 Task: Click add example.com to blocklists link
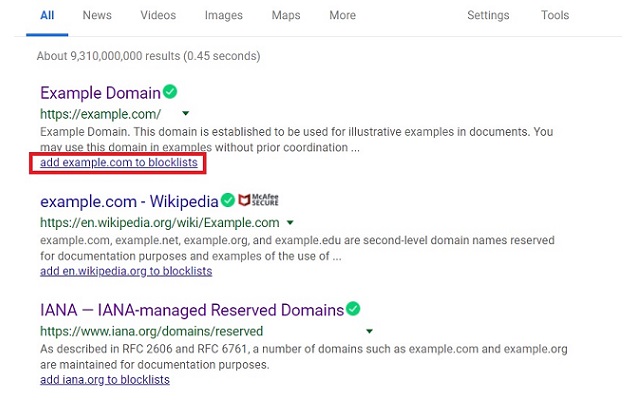tap(119, 162)
